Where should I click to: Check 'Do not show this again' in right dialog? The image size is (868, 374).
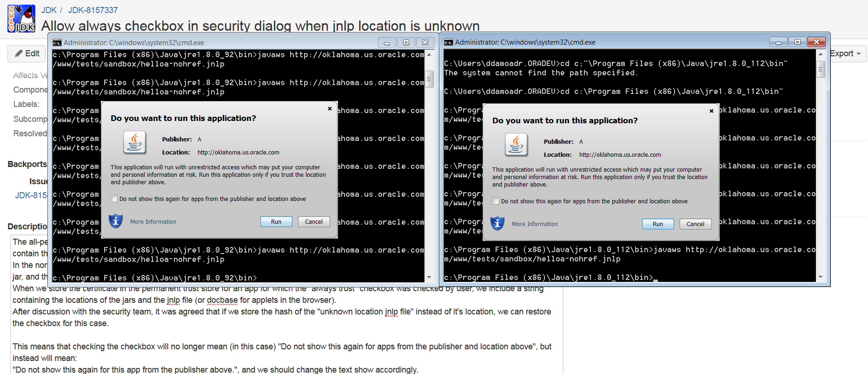tap(496, 201)
